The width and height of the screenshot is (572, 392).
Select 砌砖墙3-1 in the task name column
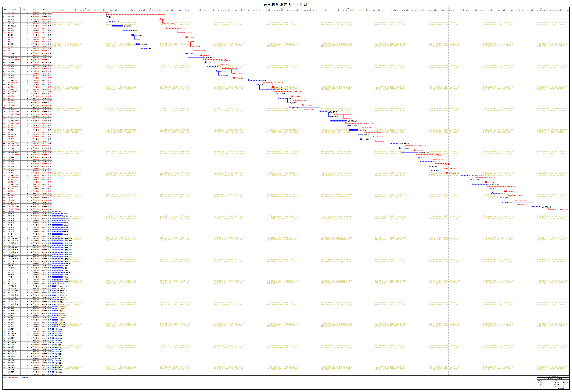pyautogui.click(x=11, y=223)
